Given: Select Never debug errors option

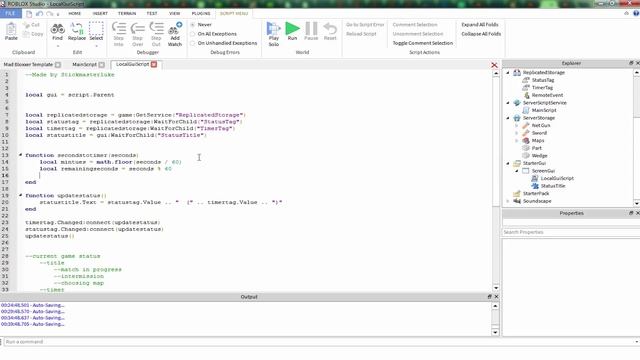Looking at the screenshot, I should (x=192, y=25).
